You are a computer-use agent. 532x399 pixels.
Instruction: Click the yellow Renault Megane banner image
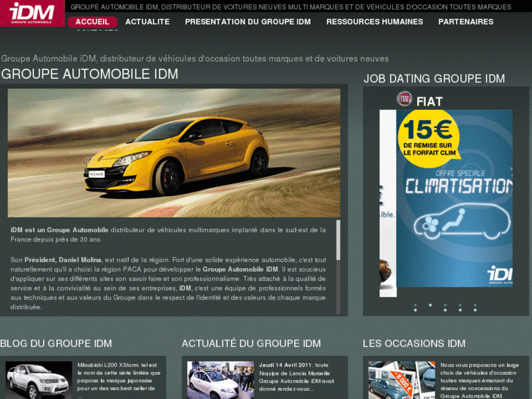click(x=173, y=153)
